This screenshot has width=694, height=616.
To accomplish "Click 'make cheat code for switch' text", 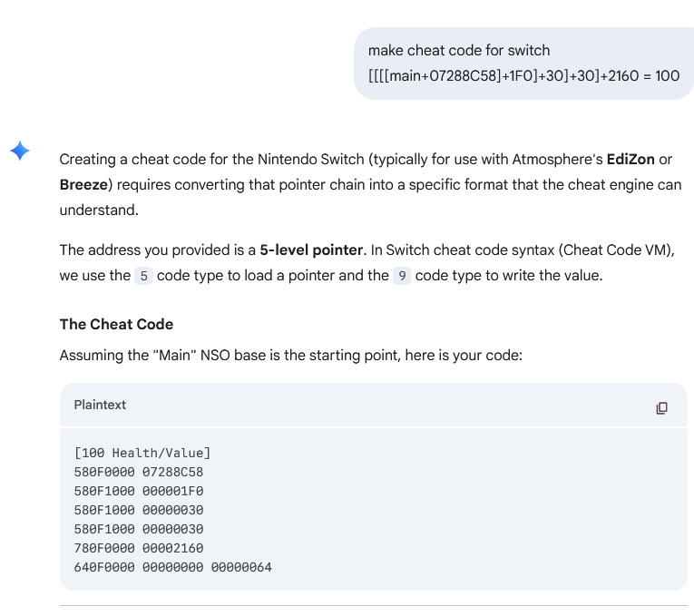I will (459, 51).
